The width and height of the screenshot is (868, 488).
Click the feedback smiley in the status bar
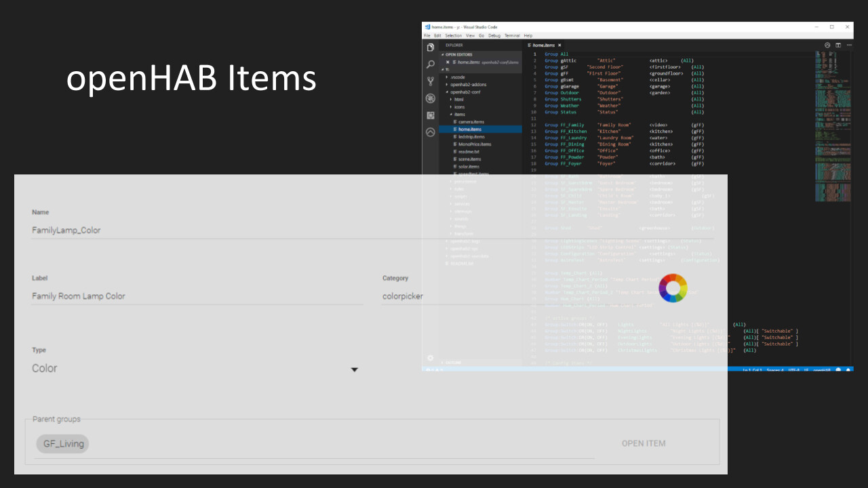click(x=838, y=369)
